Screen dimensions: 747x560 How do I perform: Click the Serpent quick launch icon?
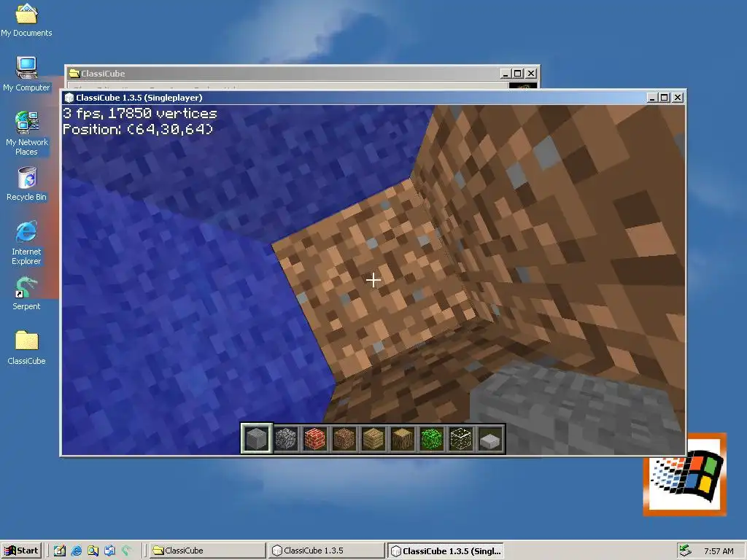click(126, 551)
